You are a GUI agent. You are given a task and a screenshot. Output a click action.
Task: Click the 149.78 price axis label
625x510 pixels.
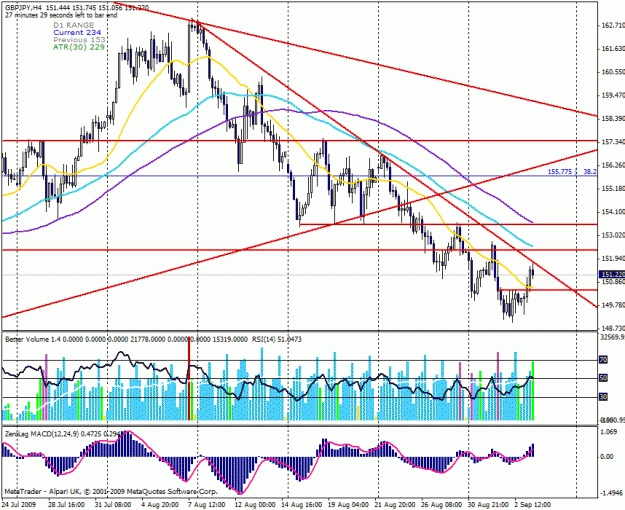613,305
